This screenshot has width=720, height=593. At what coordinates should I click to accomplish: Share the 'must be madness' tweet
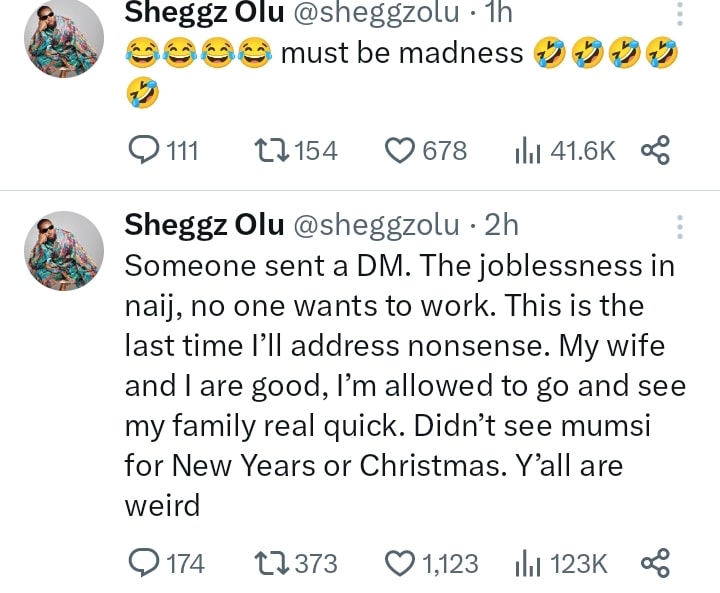click(654, 151)
